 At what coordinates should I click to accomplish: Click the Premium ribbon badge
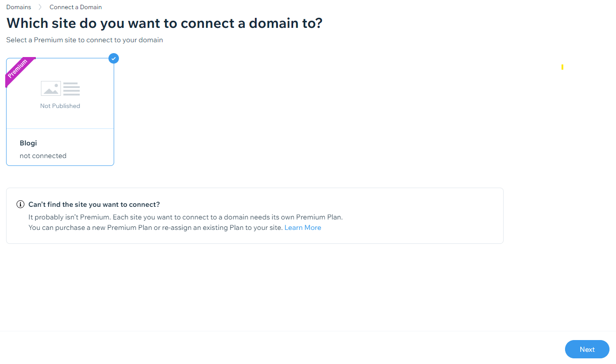click(x=18, y=70)
